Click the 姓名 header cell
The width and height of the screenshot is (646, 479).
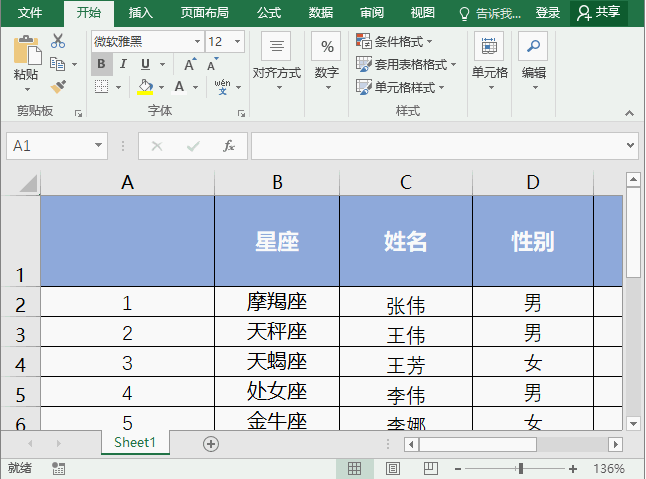(406, 241)
